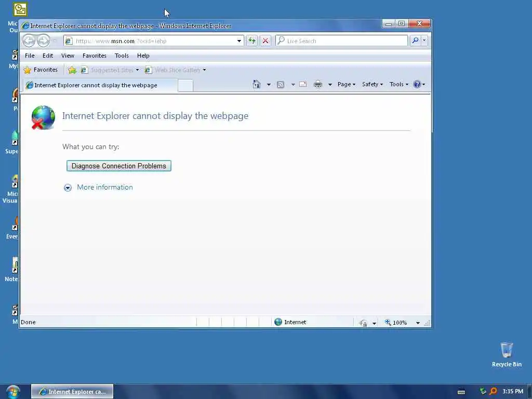Open the View menu
The width and height of the screenshot is (532, 399).
click(68, 56)
